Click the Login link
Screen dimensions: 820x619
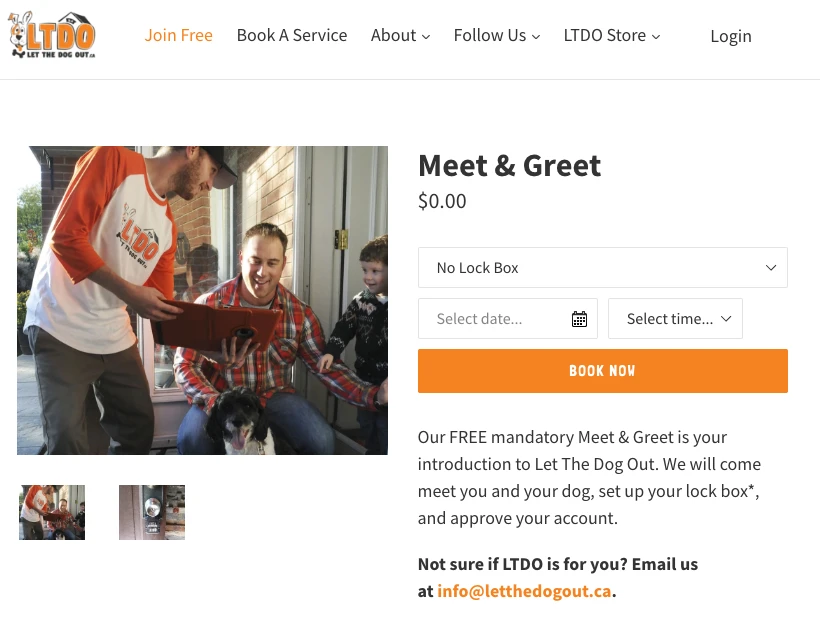point(731,36)
